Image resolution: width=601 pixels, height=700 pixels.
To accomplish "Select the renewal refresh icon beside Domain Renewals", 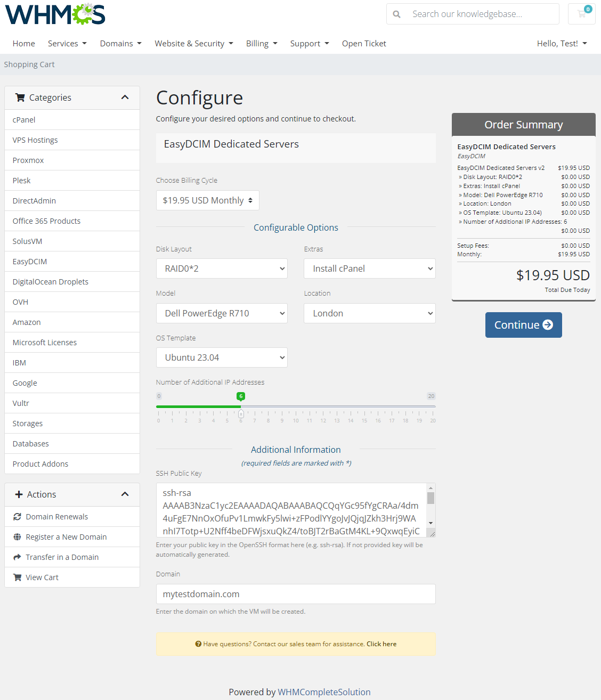I will [17, 516].
